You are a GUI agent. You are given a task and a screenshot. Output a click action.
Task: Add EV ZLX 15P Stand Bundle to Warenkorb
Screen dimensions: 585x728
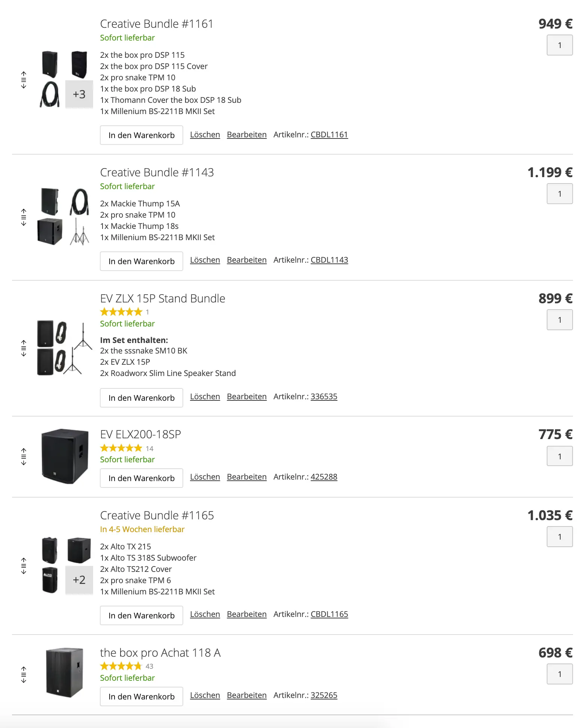[141, 398]
